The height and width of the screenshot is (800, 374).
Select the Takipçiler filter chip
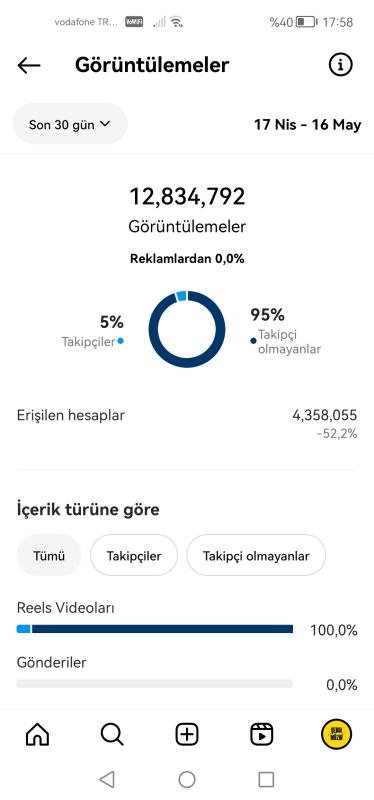pyautogui.click(x=134, y=556)
